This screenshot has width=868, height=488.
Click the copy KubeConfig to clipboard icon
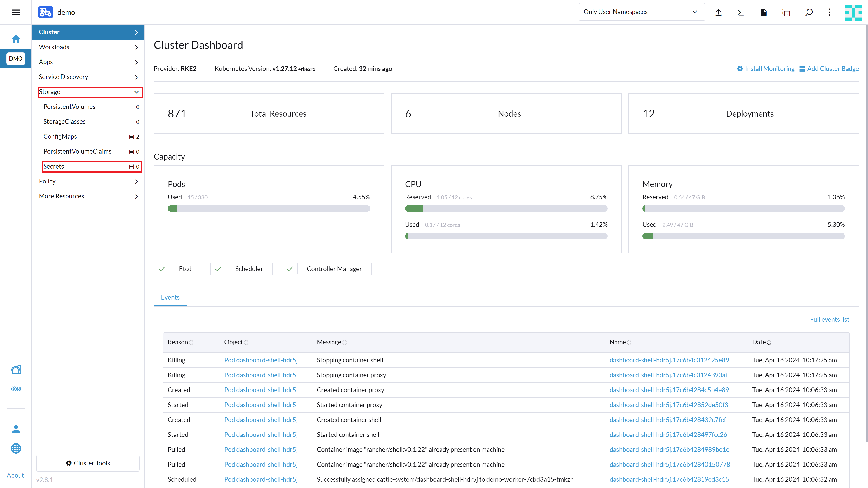click(786, 12)
